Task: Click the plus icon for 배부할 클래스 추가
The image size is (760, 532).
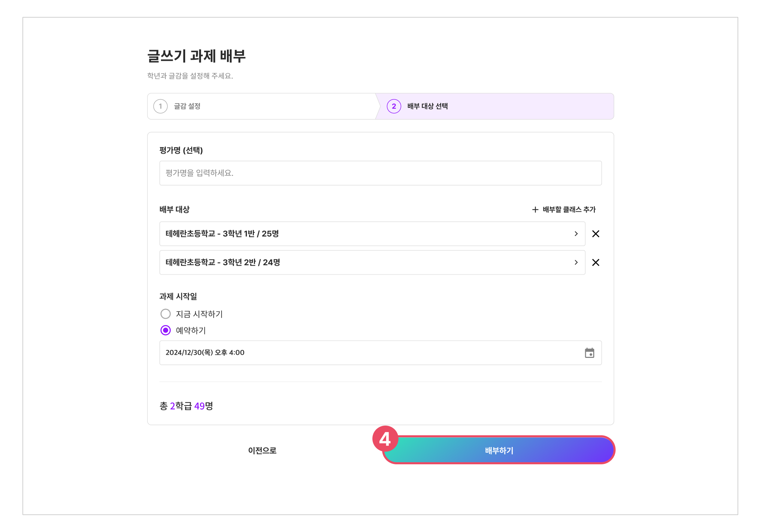Action: pos(535,210)
